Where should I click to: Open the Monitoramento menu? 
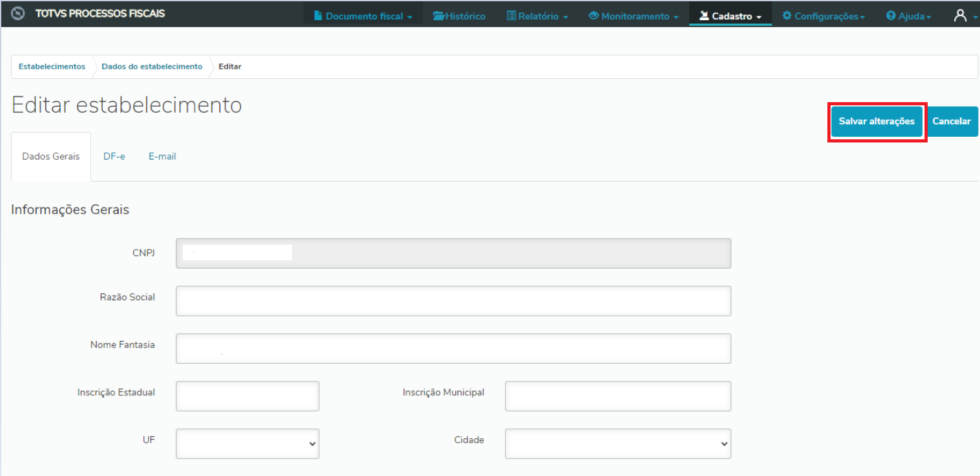[x=633, y=16]
